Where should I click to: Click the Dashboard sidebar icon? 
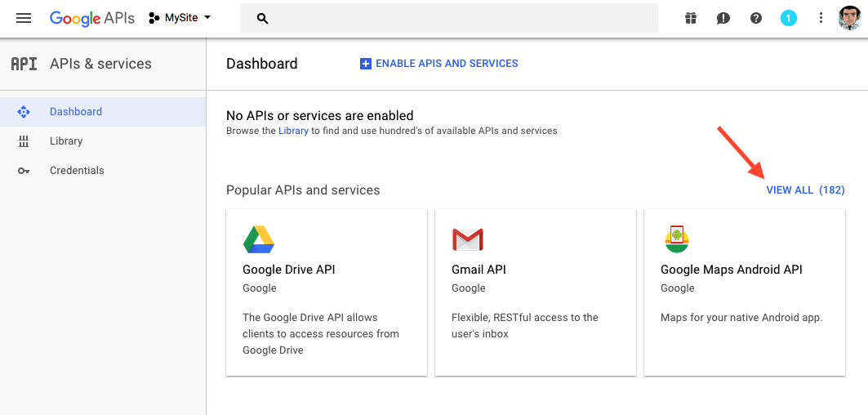[x=23, y=112]
